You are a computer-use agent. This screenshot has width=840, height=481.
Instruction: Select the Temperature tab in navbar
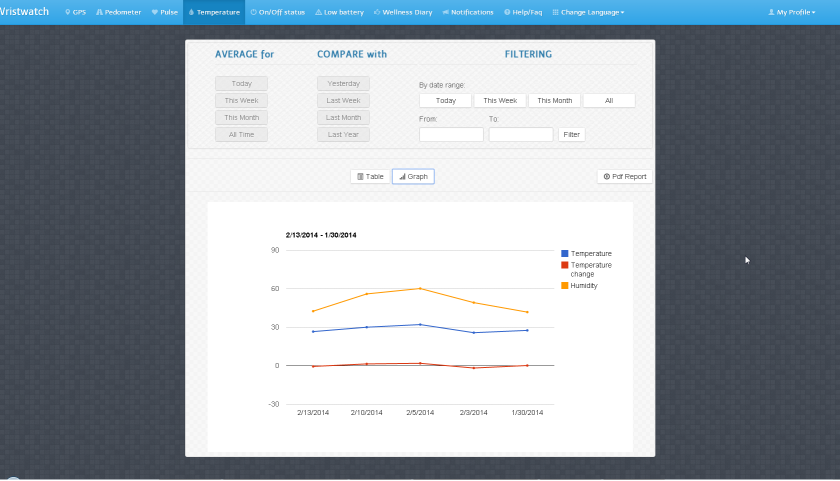214,12
